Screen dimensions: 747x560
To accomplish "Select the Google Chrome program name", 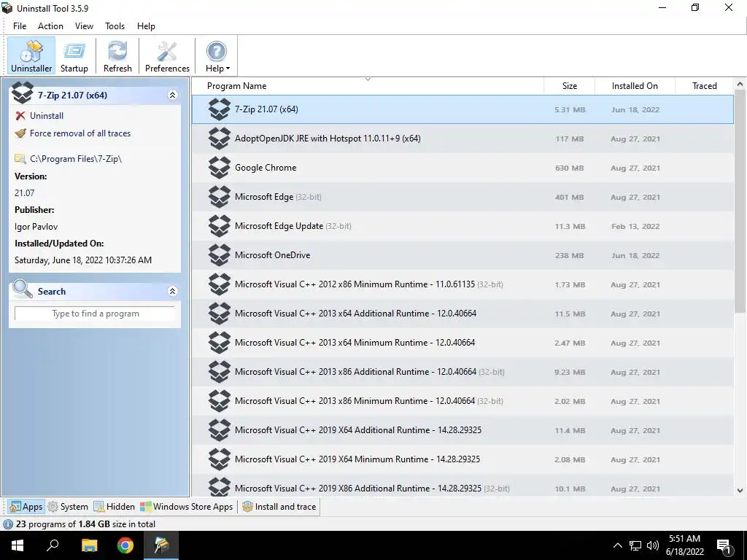I will point(266,168).
